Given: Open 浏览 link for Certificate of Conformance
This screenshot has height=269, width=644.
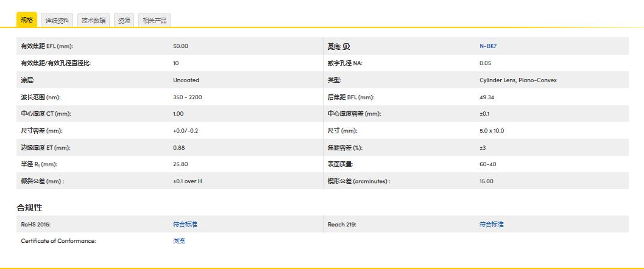Looking at the screenshot, I should (179, 241).
